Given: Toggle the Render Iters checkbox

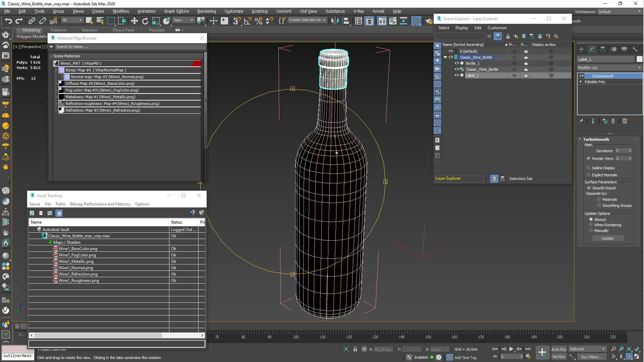Looking at the screenshot, I should 589,159.
